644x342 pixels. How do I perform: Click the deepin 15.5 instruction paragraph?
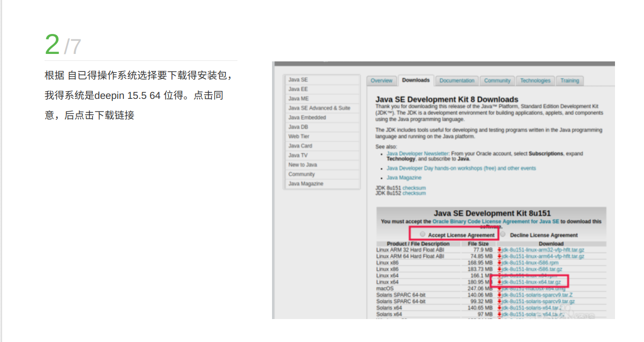click(139, 95)
